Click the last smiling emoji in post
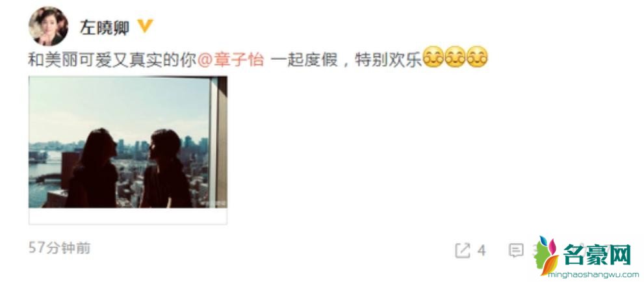The width and height of the screenshot is (644, 282). [477, 57]
